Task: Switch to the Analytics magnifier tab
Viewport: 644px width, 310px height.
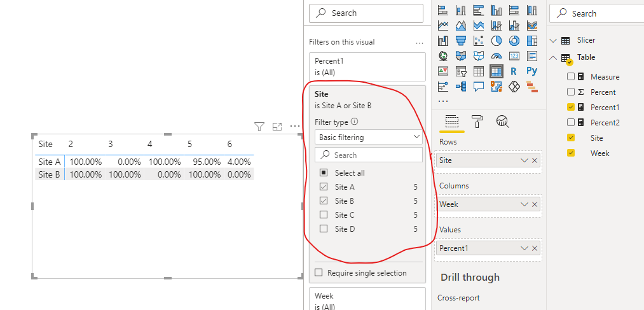Action: click(x=503, y=122)
